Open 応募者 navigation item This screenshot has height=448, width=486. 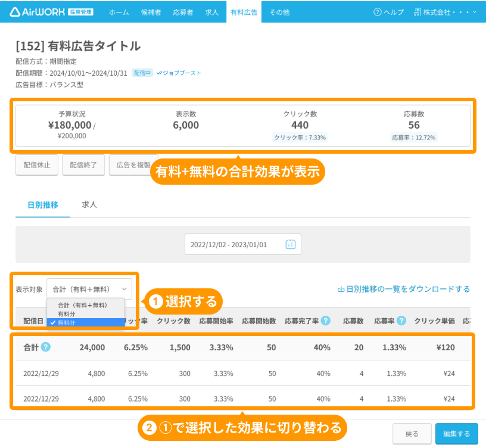point(183,12)
